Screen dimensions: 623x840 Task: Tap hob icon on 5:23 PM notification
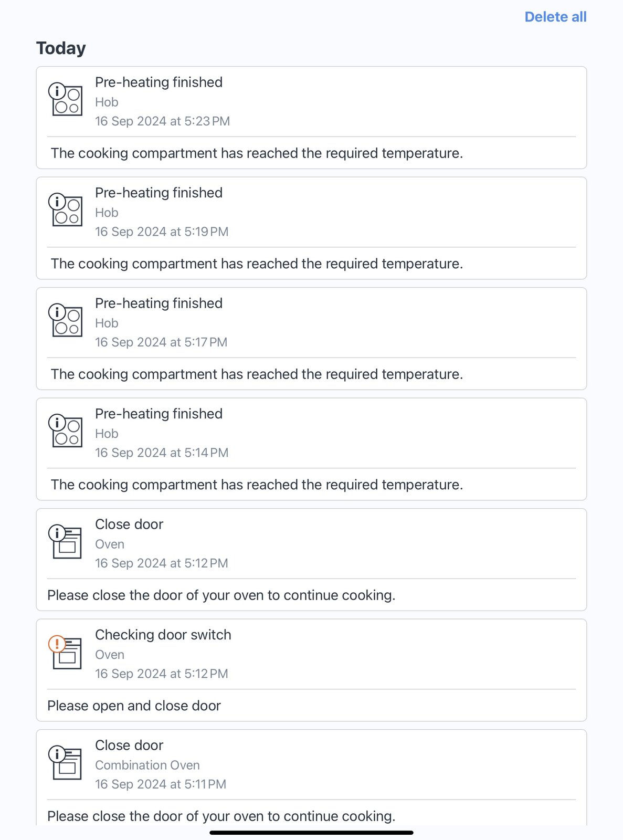pos(66,99)
